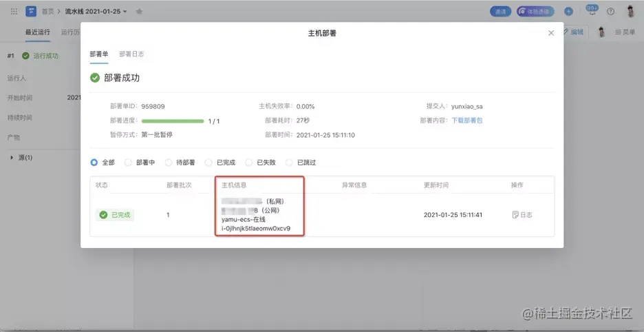
Task: Select the 已跳过 radio filter
Action: pos(289,163)
